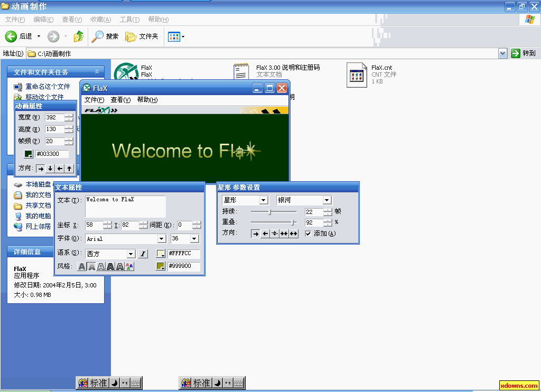Click the X coordinate field showing 58
This screenshot has width=541, height=392.
click(x=94, y=225)
